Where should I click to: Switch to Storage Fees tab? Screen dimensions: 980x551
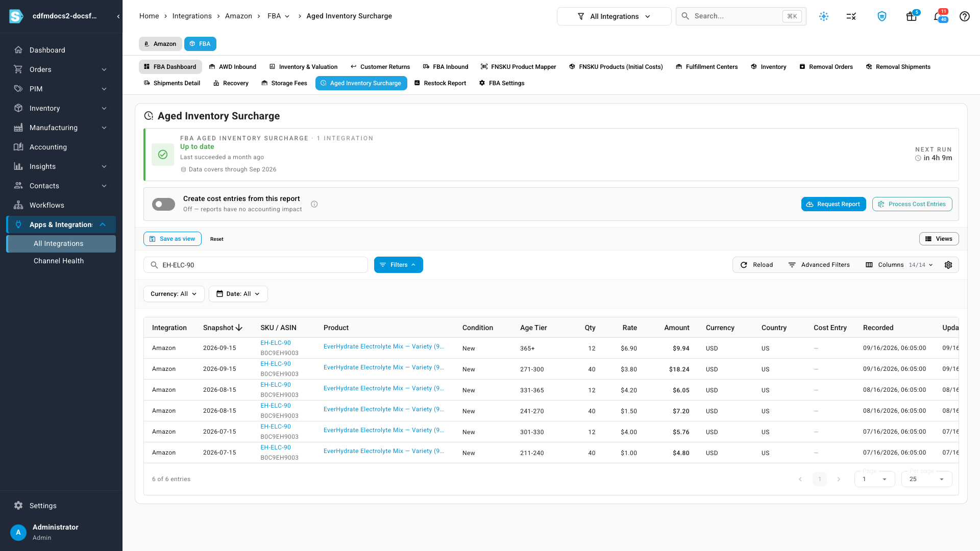(x=284, y=83)
